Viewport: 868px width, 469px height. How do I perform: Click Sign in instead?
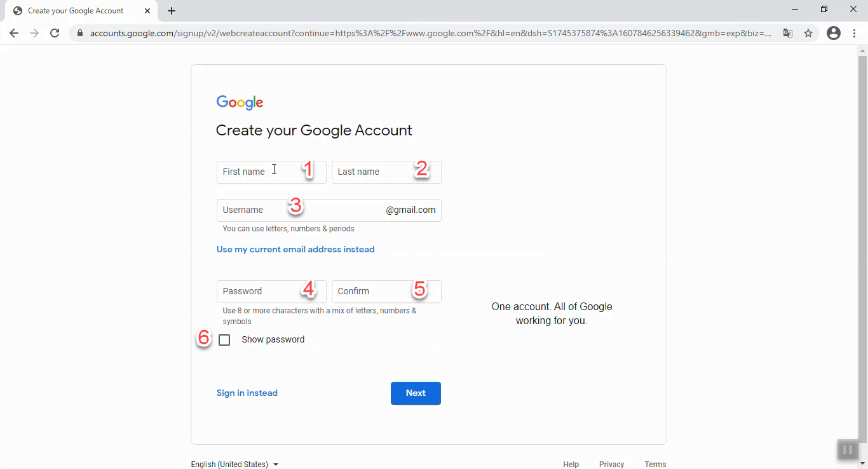[x=247, y=393]
